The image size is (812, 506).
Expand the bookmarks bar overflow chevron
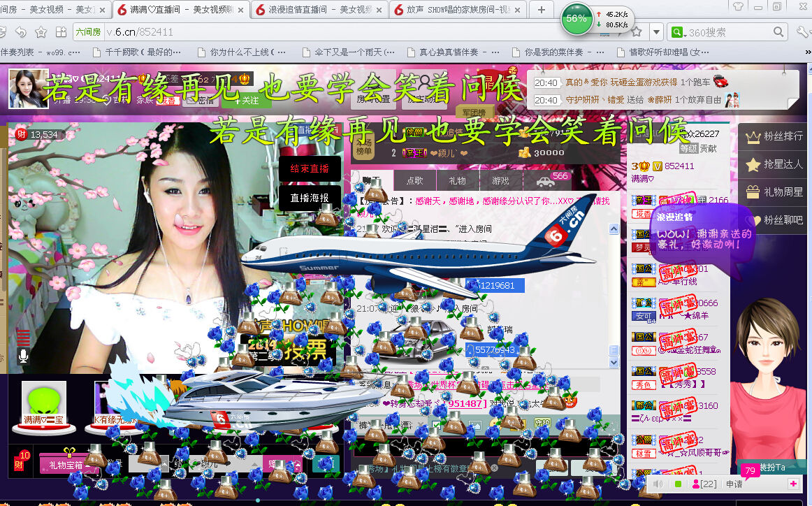(808, 52)
